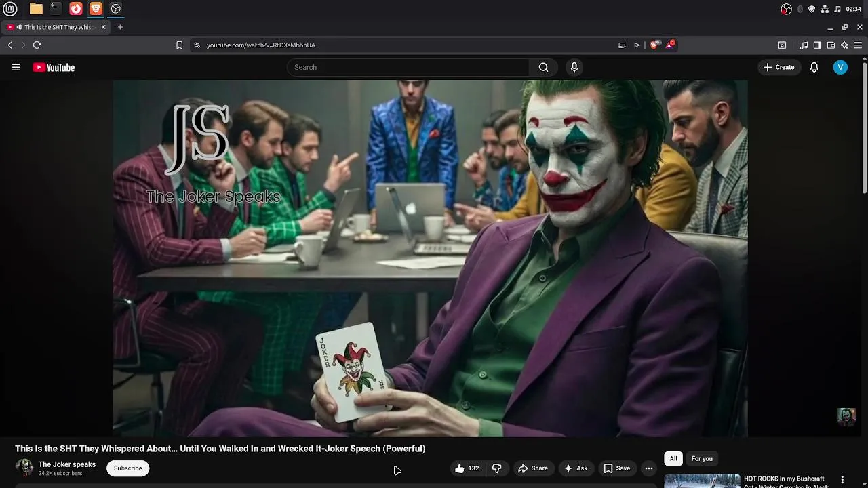Open the Leo AI assistant icon
Screen dimensions: 868x488
[844, 45]
